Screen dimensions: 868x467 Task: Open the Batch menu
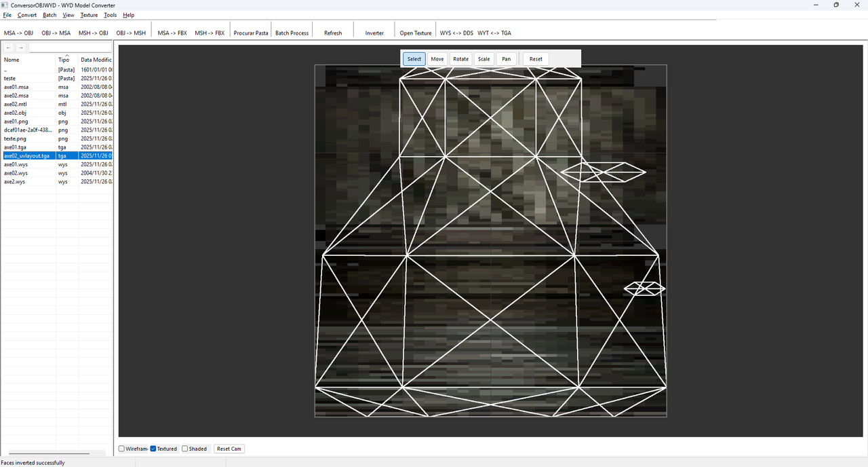coord(50,15)
